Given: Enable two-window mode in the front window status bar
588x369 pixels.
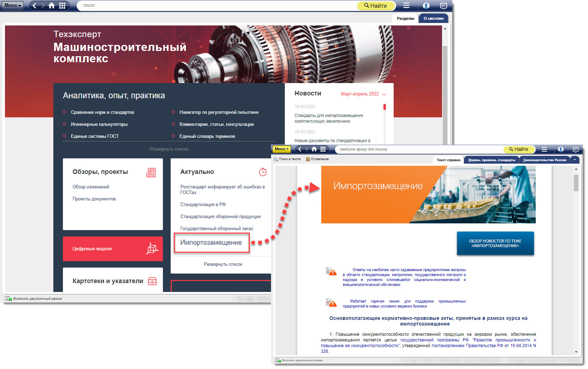Looking at the screenshot, I should pos(299,361).
